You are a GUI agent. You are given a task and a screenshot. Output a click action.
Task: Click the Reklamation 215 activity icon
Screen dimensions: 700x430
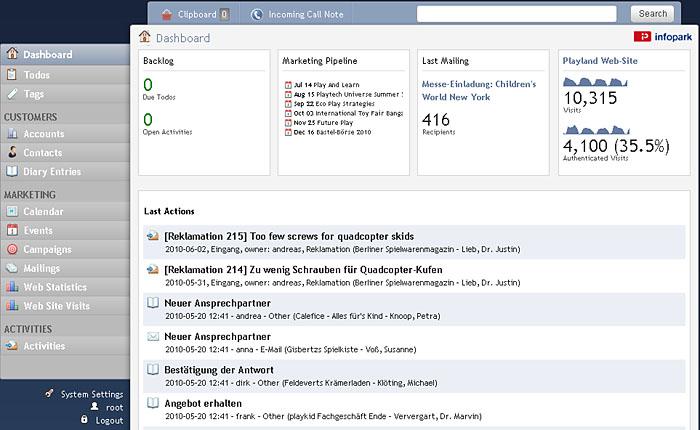click(153, 236)
